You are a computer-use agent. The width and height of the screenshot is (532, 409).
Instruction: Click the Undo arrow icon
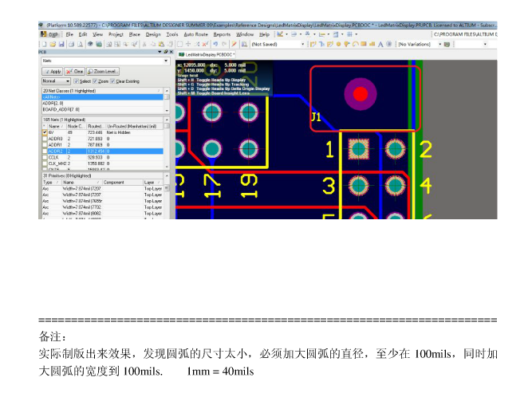[x=215, y=44]
